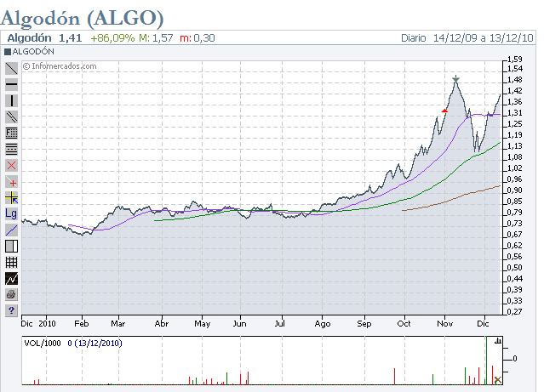Viewport: 544px width, 392px height.
Task: Open volume indicator settings bar icon
Action: pyautogui.click(x=498, y=342)
